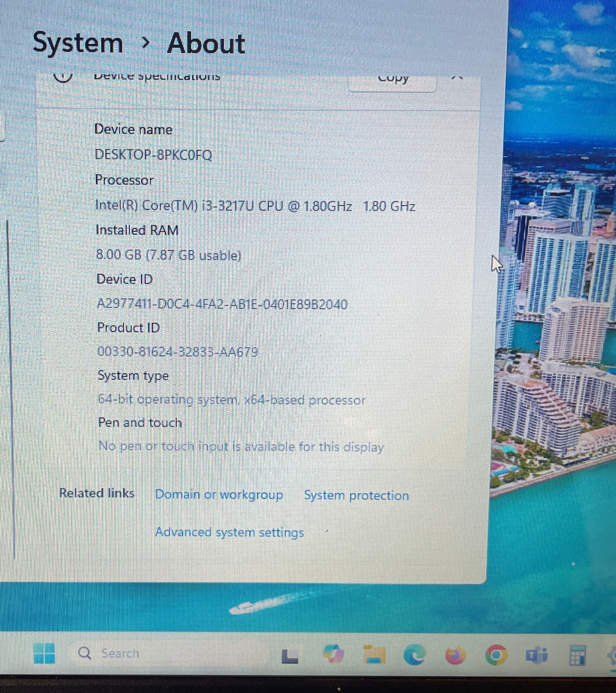The width and height of the screenshot is (616, 693).
Task: Select the 8.00 GB RAM value
Action: [x=168, y=255]
